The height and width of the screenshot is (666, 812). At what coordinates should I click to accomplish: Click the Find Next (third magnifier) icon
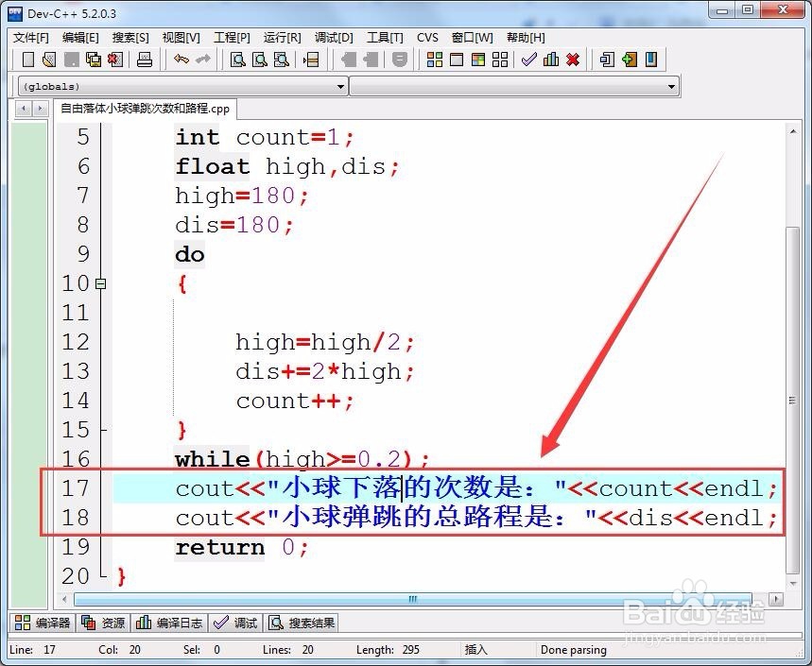(x=281, y=60)
